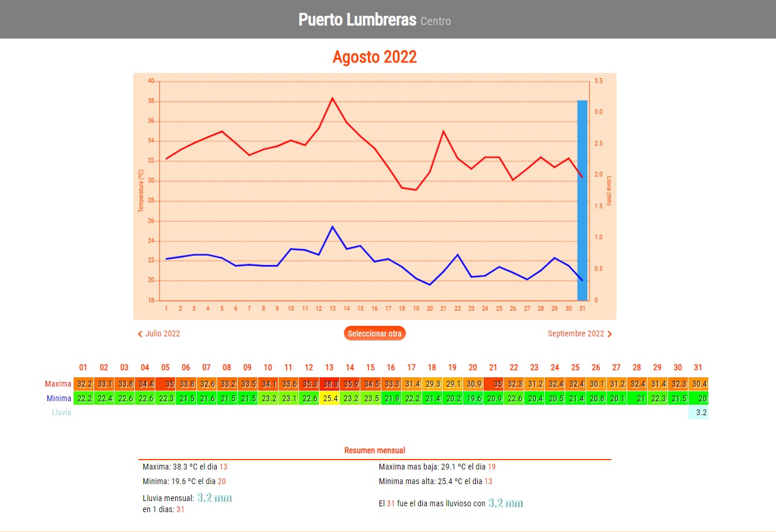Click day 19 in Maxima mas baja line
776x532 pixels.
tap(492, 467)
